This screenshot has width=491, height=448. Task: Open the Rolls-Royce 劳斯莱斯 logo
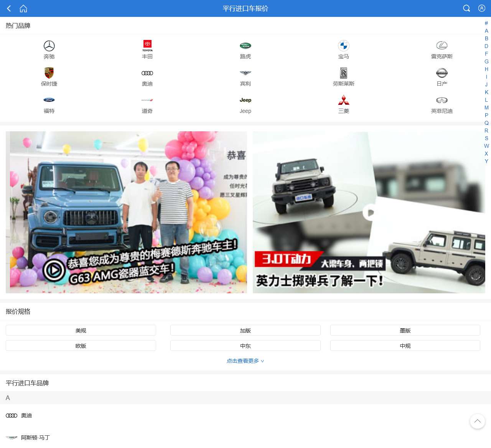(344, 73)
